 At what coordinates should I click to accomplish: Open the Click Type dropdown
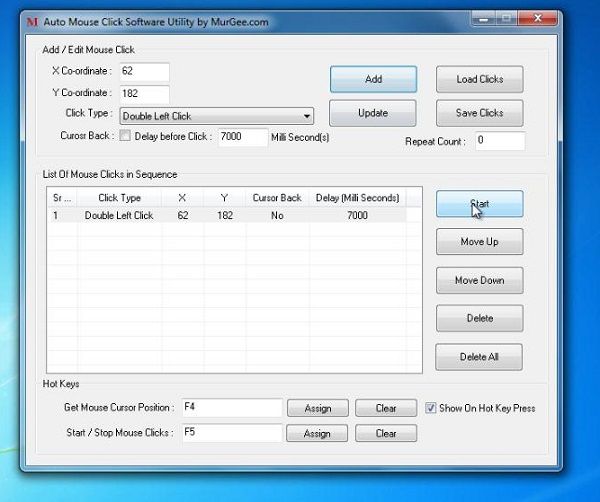point(217,116)
